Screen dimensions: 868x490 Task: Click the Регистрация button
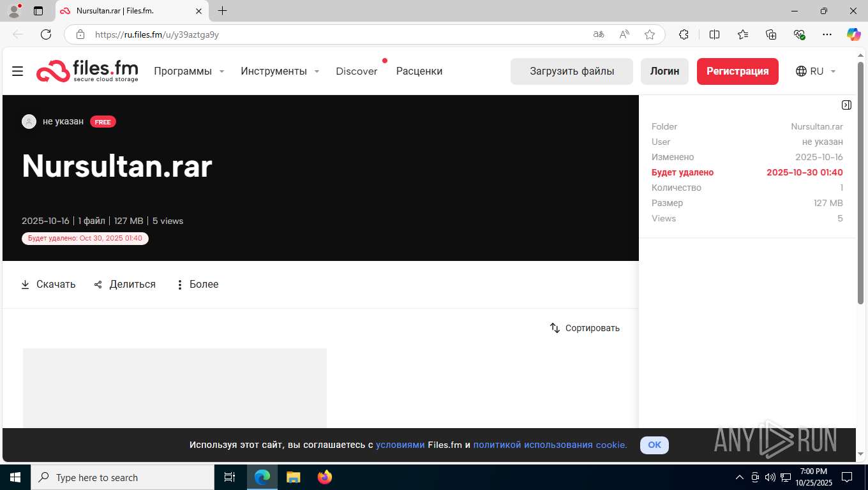[738, 71]
